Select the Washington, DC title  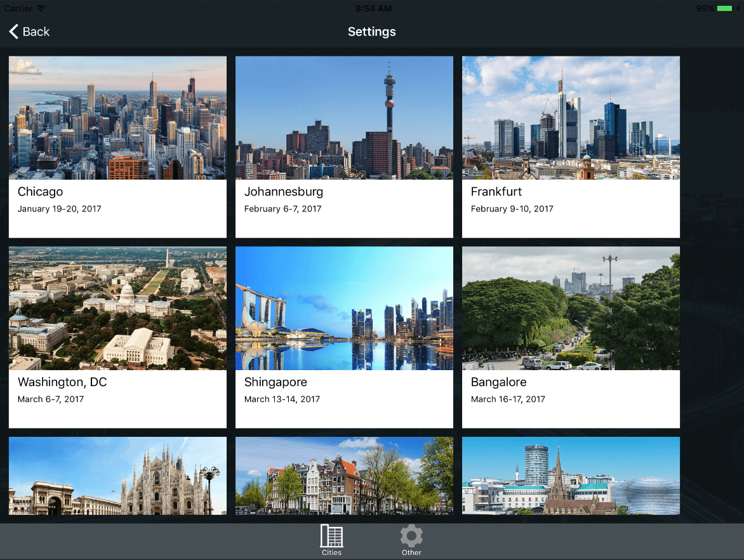pos(62,382)
